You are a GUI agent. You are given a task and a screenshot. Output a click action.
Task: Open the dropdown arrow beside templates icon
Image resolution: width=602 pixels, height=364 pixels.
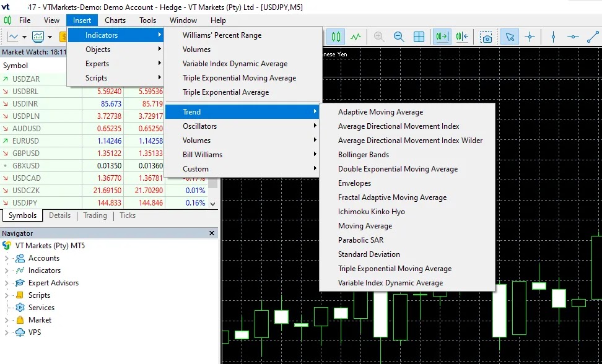click(50, 37)
